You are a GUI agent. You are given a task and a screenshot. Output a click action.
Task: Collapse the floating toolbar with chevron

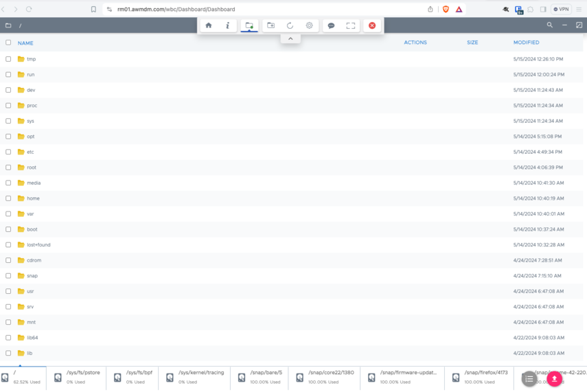(x=290, y=38)
